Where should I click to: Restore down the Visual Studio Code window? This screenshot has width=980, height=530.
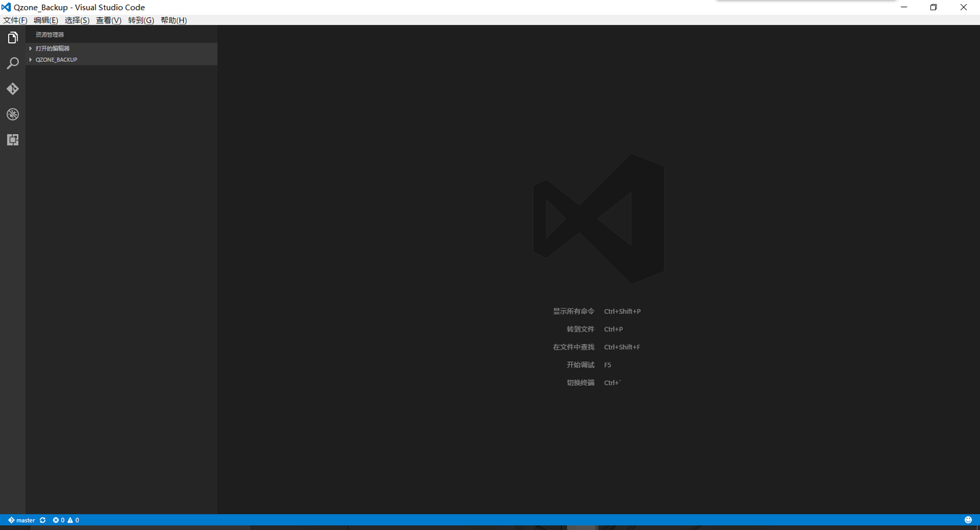coord(934,7)
